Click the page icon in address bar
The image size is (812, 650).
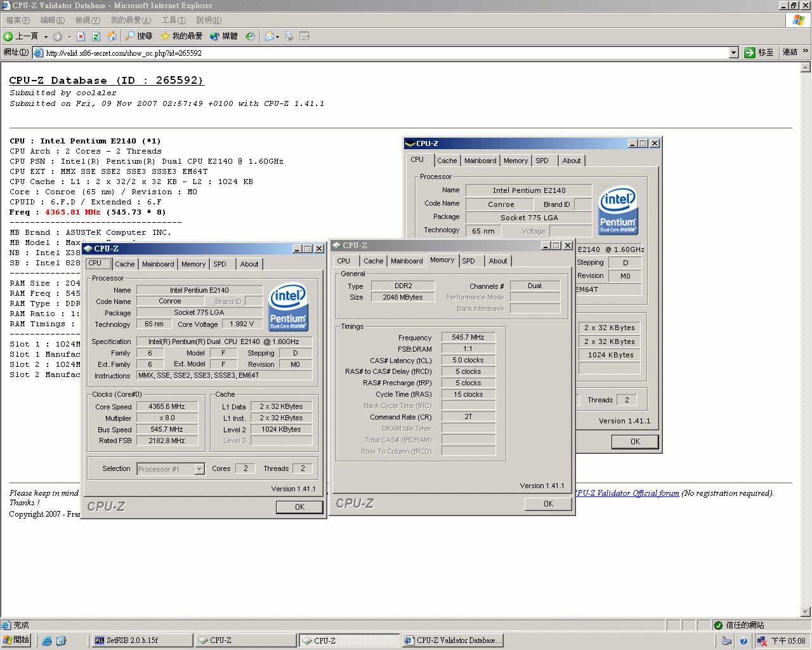coord(38,53)
